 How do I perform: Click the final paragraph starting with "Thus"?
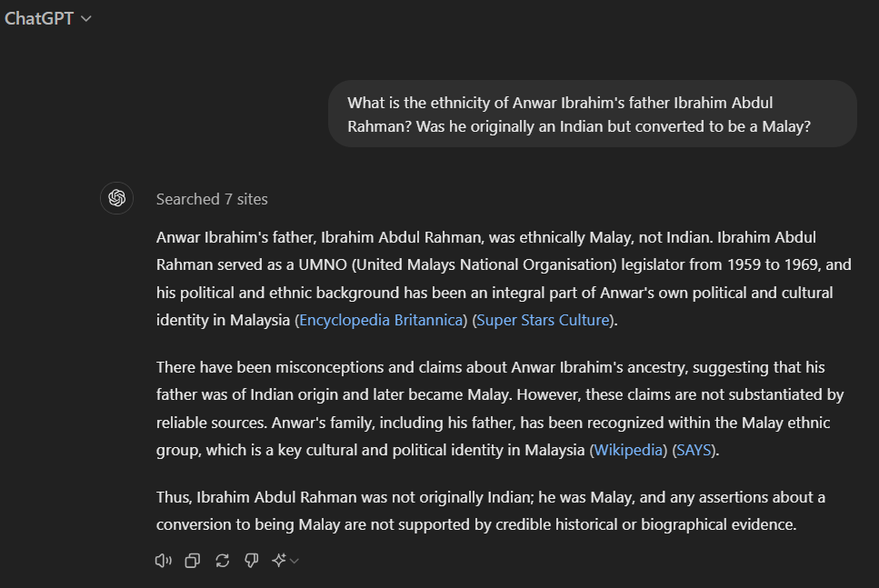pos(491,511)
